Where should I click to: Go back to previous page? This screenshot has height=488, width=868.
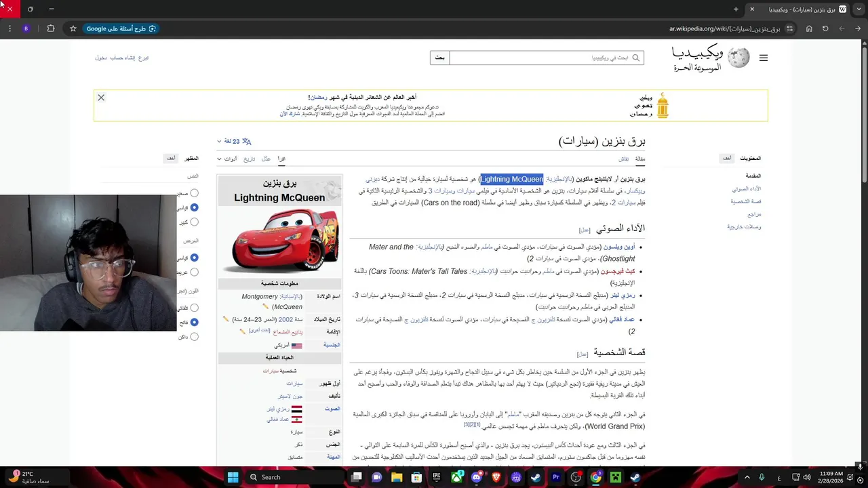click(x=858, y=28)
